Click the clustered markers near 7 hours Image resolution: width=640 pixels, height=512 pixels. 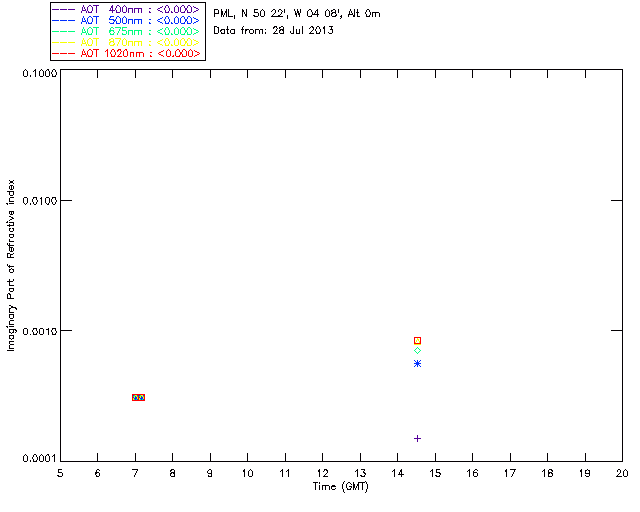(x=138, y=397)
